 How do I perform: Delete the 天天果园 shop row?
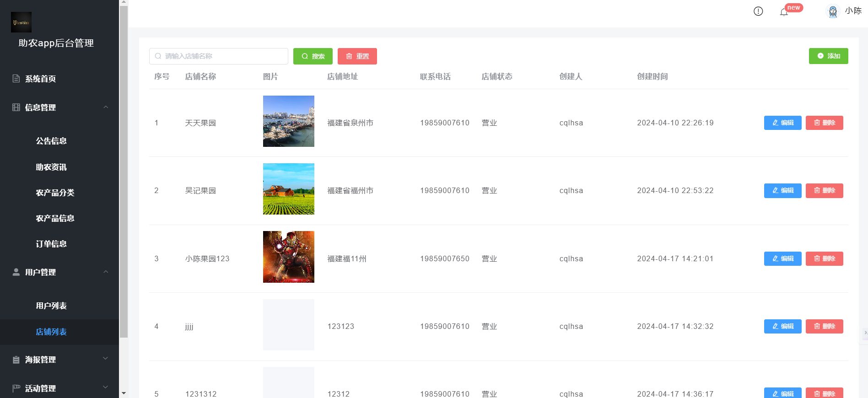825,123
